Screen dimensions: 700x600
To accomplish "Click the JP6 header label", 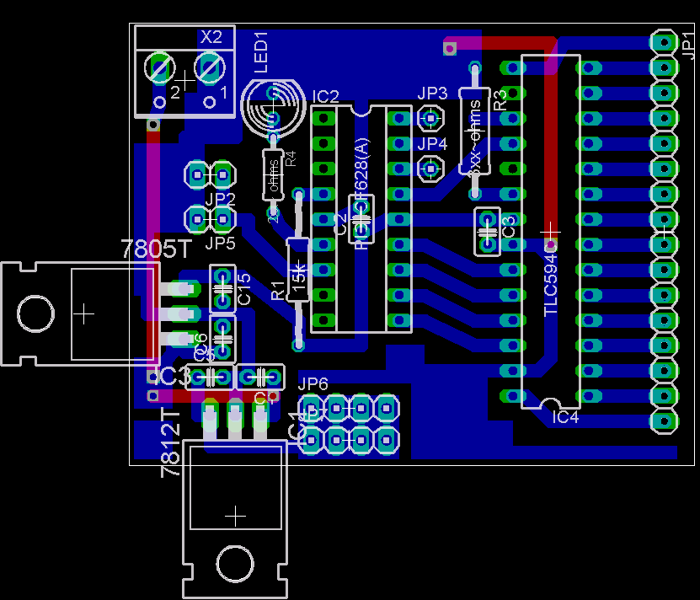I will point(313,384).
